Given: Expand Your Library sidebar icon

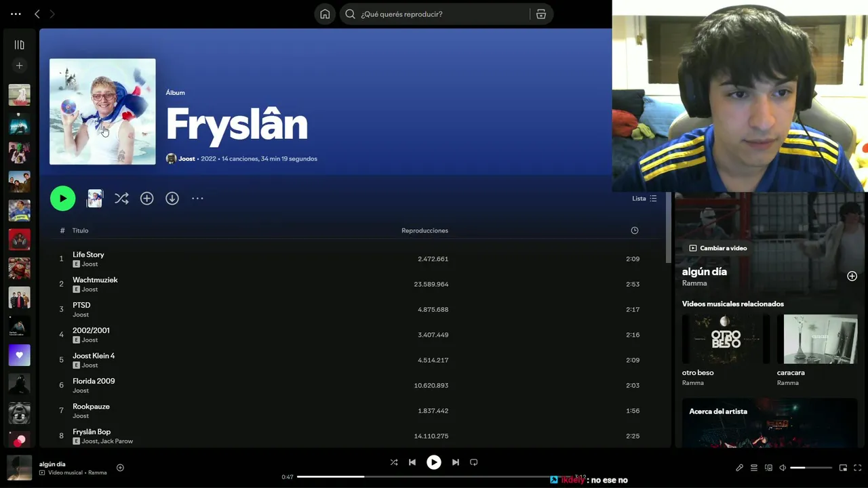Looking at the screenshot, I should (x=19, y=45).
